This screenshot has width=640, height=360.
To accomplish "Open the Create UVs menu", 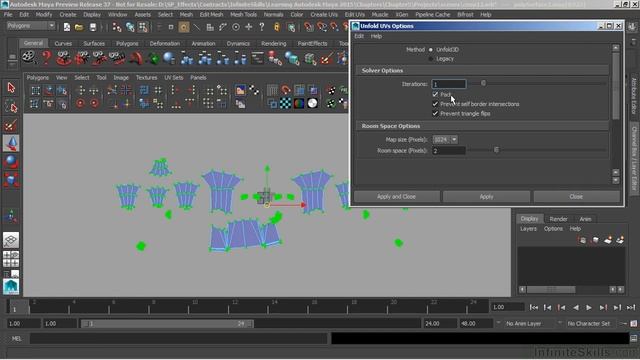I will (x=324, y=15).
